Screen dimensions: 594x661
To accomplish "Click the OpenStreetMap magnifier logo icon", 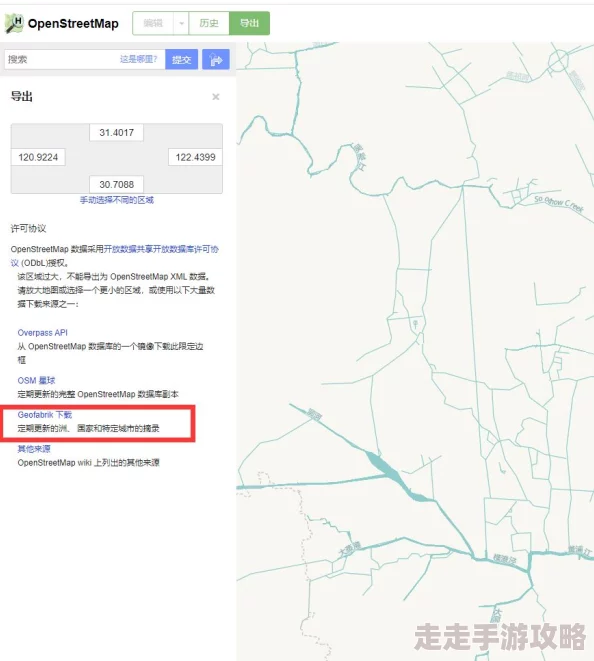I will [x=14, y=23].
